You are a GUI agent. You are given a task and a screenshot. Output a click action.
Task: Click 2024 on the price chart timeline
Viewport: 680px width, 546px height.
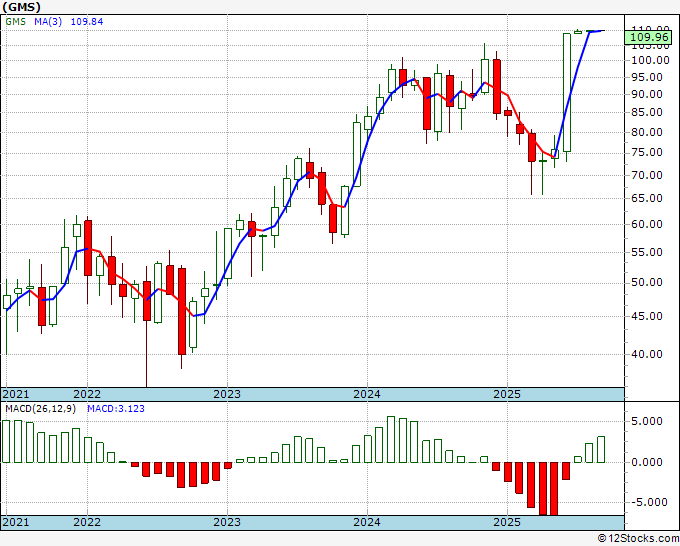[367, 394]
